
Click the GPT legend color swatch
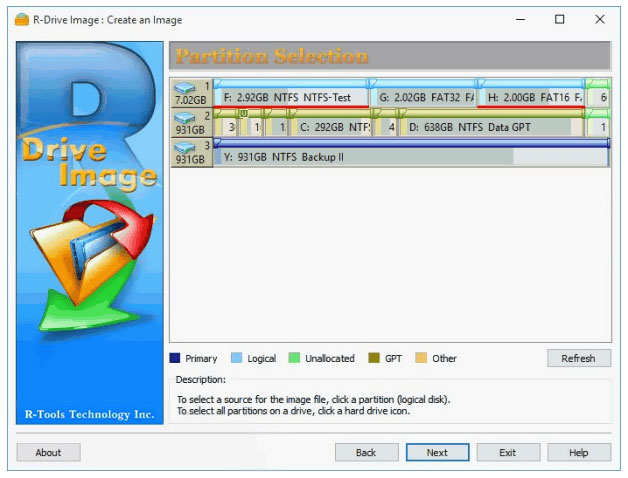[x=374, y=358]
